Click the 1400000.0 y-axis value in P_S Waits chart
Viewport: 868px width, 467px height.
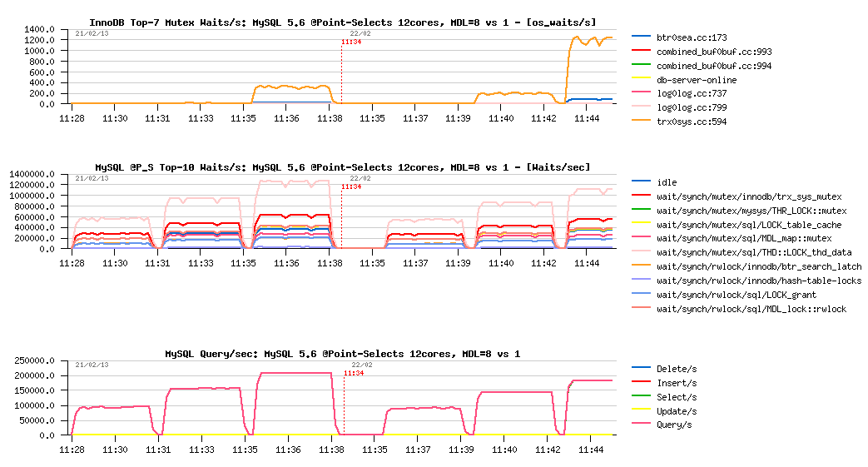click(x=32, y=174)
